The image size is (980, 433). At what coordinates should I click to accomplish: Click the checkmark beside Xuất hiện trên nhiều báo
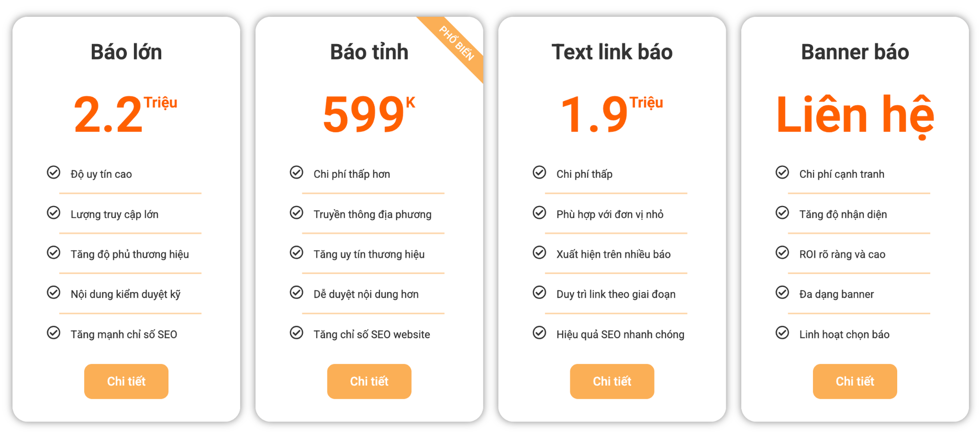click(539, 253)
